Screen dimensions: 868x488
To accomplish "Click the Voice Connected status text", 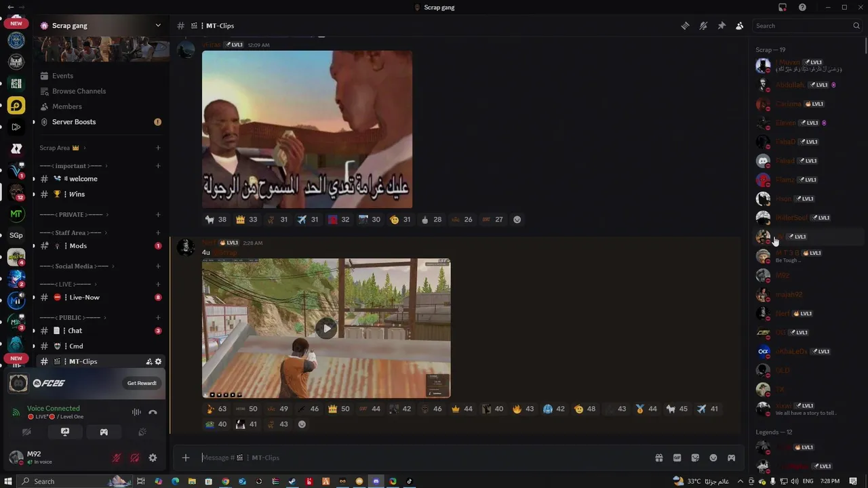I will click(54, 409).
